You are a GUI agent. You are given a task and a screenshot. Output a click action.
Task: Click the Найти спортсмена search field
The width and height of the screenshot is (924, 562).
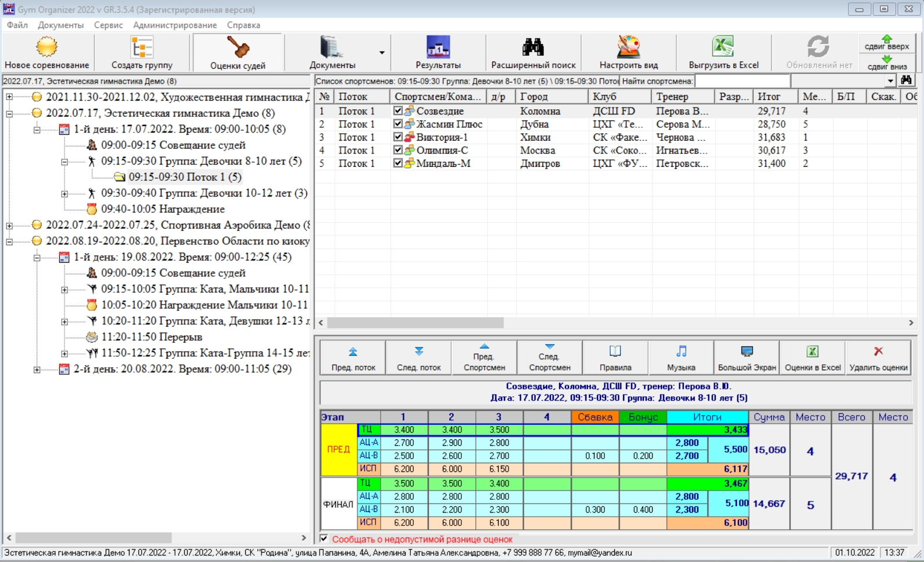pos(742,81)
